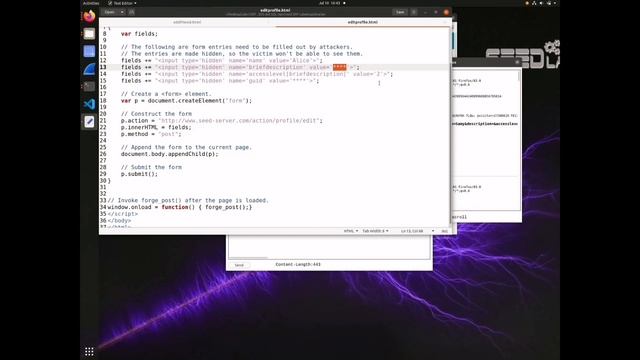Click the gedit window title editprofile.html
Image resolution: width=640 pixels, height=360 pixels.
pyautogui.click(x=275, y=10)
